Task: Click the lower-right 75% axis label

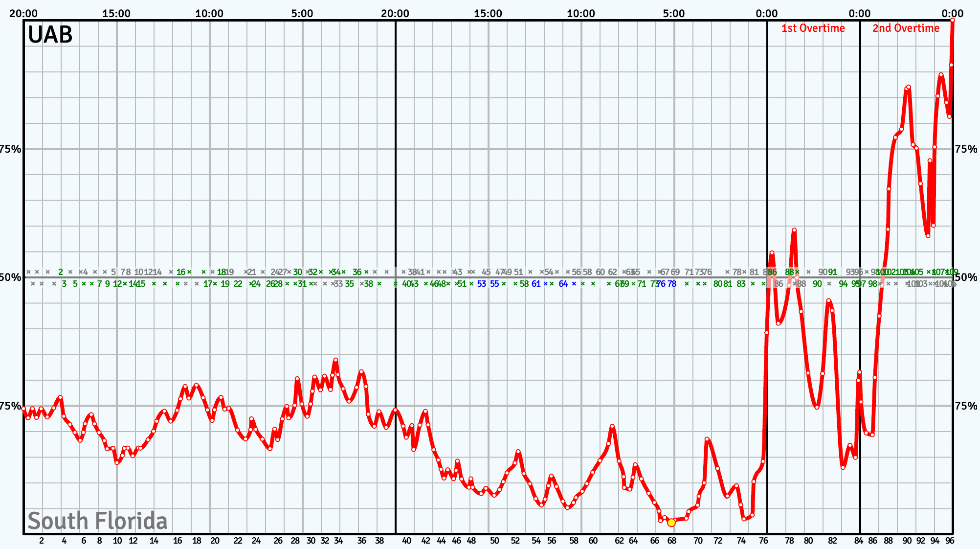Action: coord(966,406)
